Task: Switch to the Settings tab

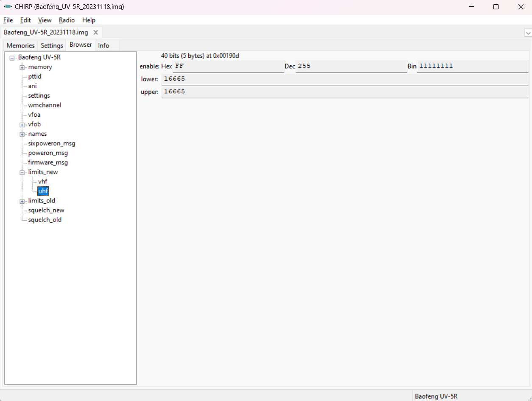Action: click(x=52, y=45)
